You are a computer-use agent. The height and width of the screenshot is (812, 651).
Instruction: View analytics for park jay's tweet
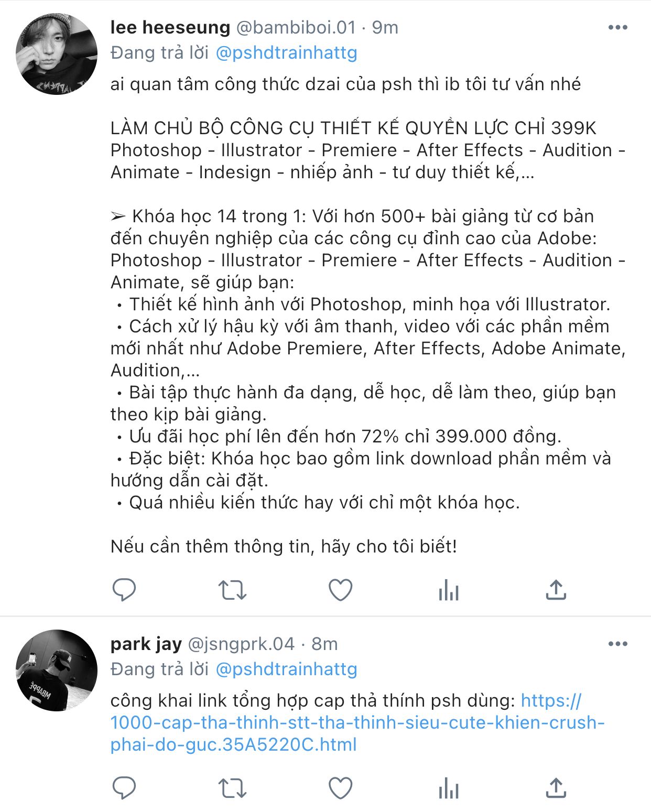[x=449, y=787]
